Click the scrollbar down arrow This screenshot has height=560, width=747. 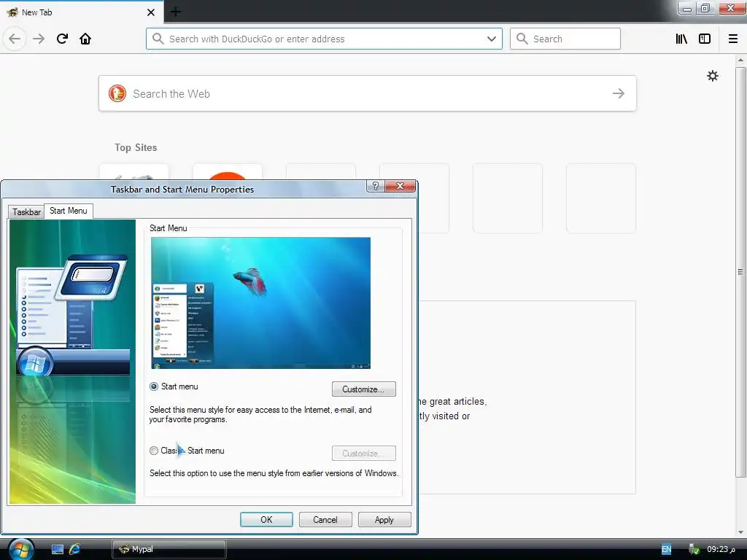click(x=740, y=532)
